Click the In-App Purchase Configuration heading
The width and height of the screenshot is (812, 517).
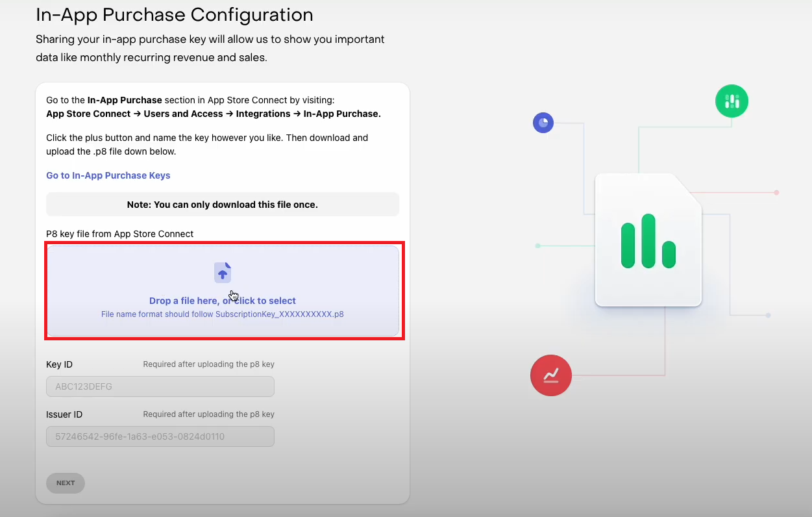coord(175,15)
